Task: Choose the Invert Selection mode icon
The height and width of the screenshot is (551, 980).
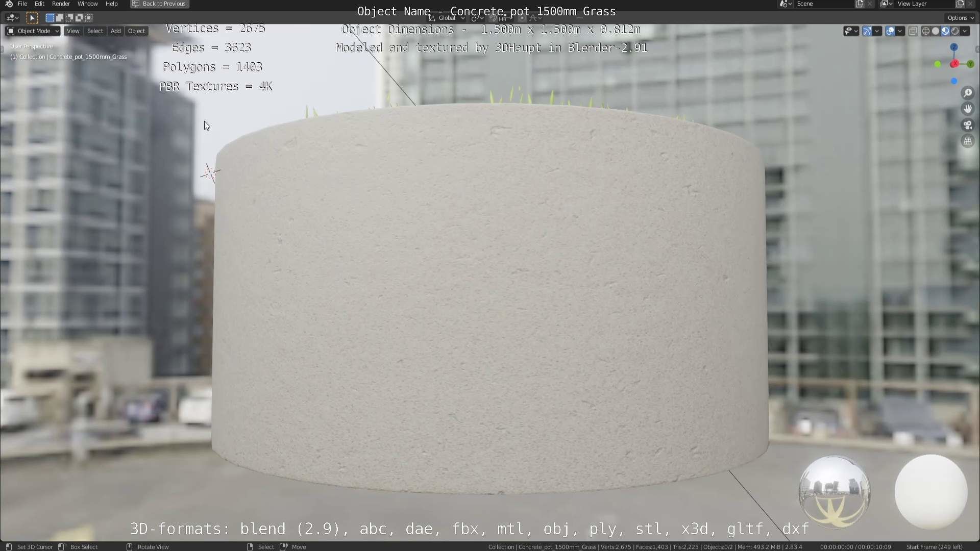Action: (x=79, y=18)
